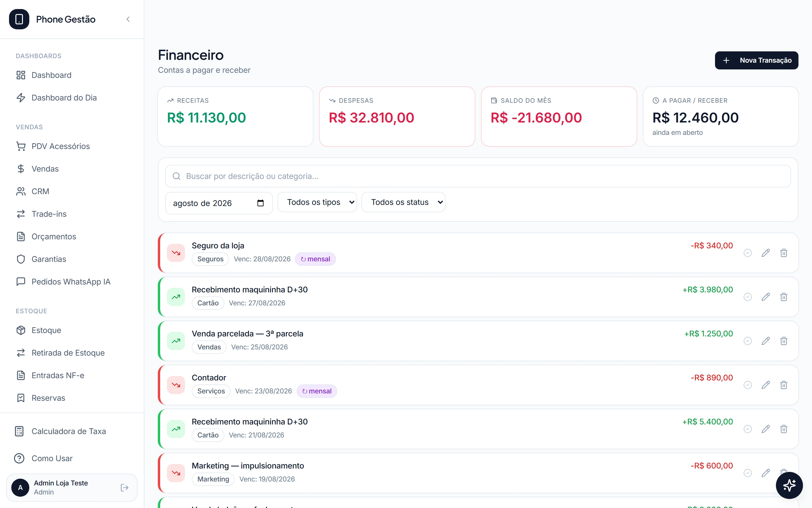Edit the Venda parcelada transaction

[x=766, y=341]
